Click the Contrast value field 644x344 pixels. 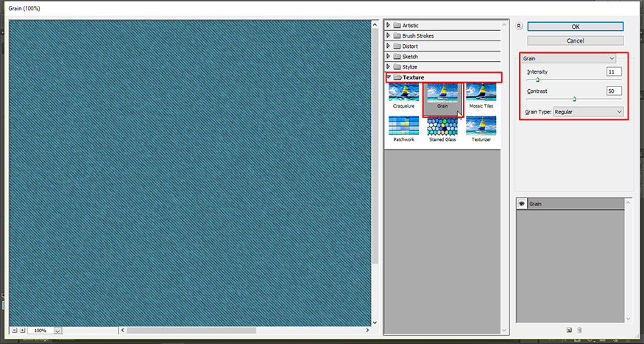click(614, 91)
